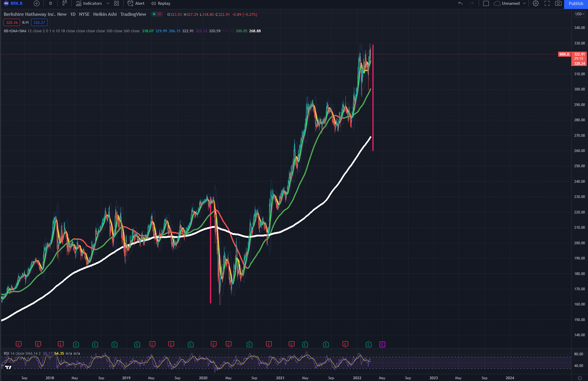Click the TradingView logo in RSI pane
Image resolution: width=588 pixels, height=381 pixels.
tap(8, 367)
